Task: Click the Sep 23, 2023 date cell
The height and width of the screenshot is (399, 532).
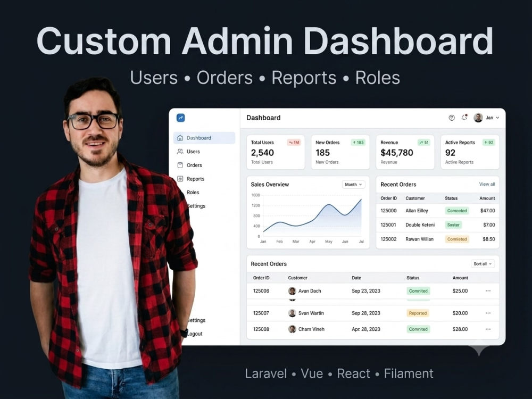Action: 366,291
